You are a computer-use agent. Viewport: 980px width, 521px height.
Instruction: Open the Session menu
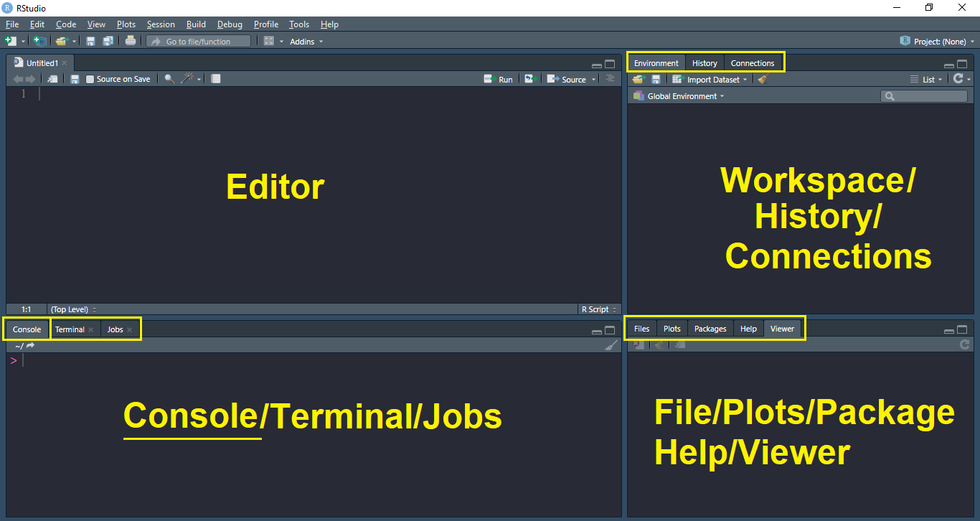coord(161,24)
